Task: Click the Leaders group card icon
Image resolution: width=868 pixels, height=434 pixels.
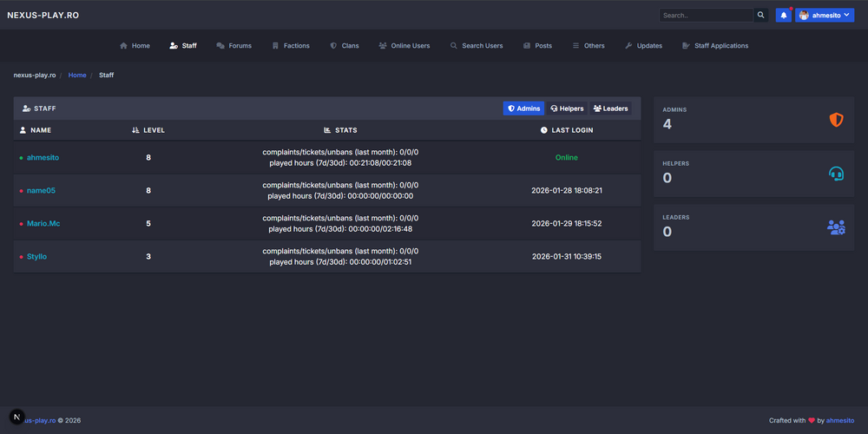Action: [836, 227]
